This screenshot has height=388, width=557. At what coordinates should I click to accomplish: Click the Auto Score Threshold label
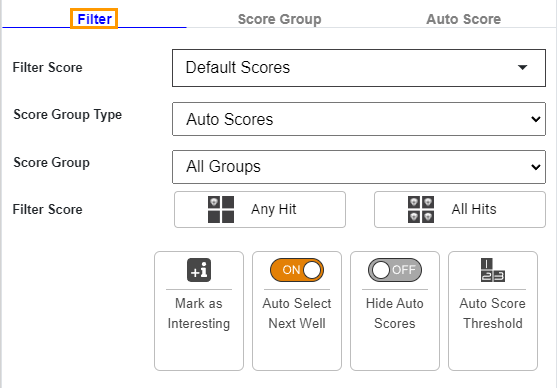tap(493, 313)
